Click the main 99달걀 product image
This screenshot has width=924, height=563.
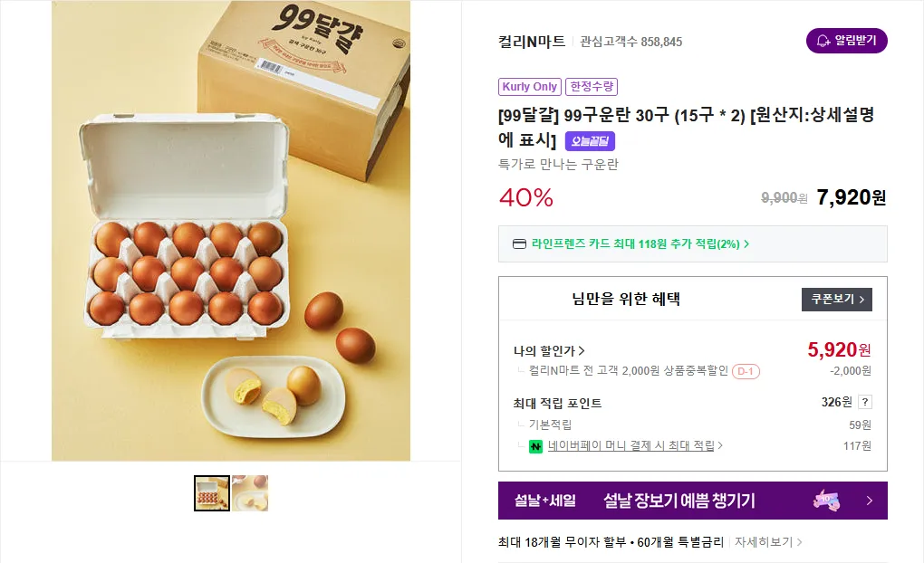[231, 231]
